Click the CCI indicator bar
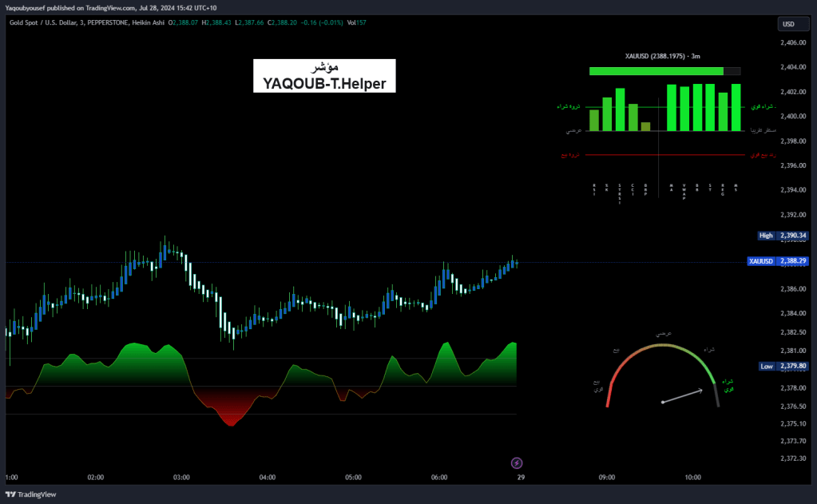The image size is (817, 504). (x=633, y=117)
